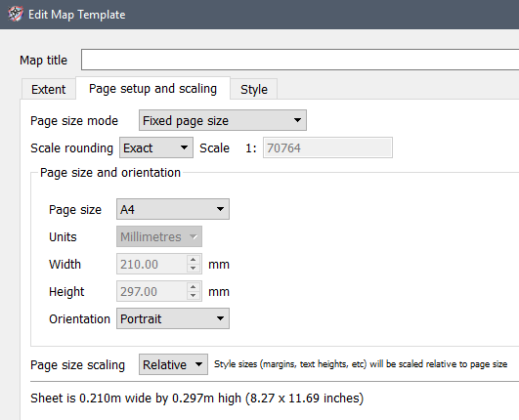Click the Width 210.00 value field
Viewport: 519px width, 420px height.
tap(151, 264)
